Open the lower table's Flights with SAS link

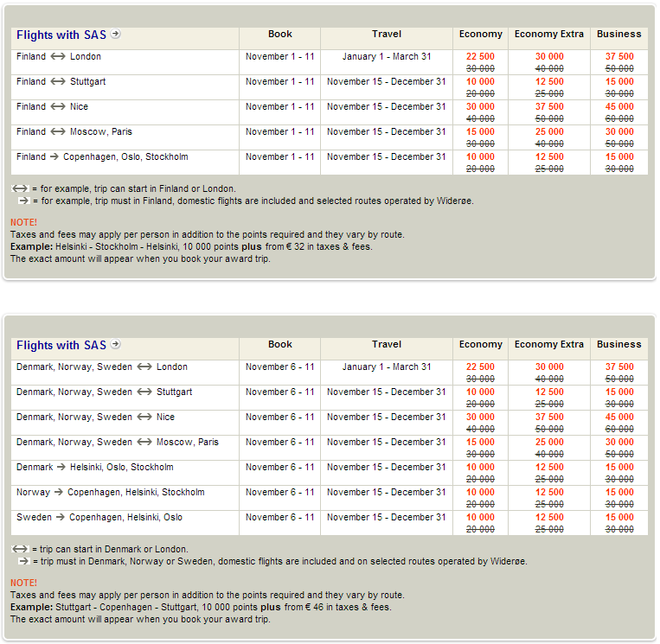[61, 346]
